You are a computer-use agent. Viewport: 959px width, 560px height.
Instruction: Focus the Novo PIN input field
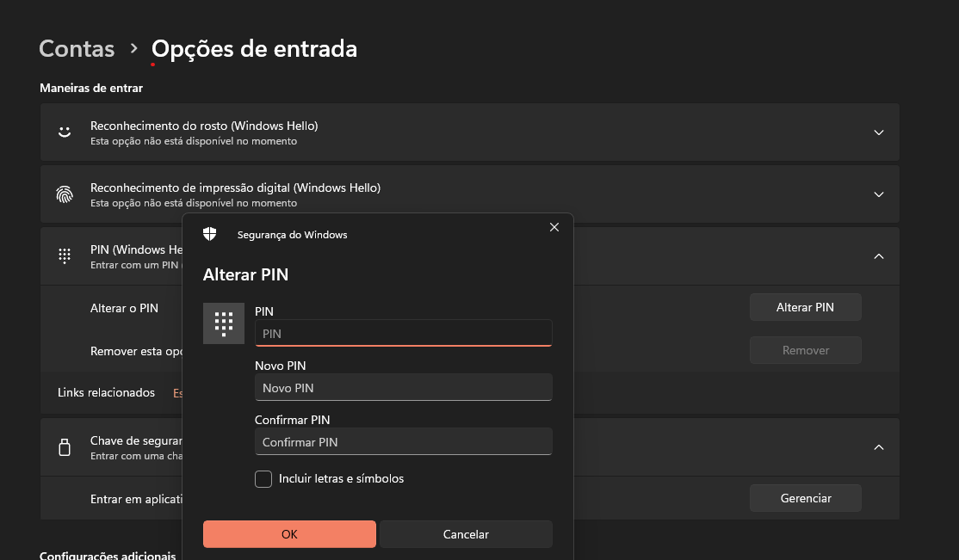coord(404,388)
